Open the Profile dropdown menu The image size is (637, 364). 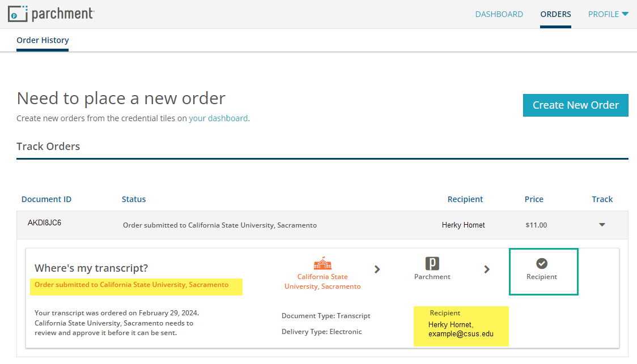pos(608,14)
